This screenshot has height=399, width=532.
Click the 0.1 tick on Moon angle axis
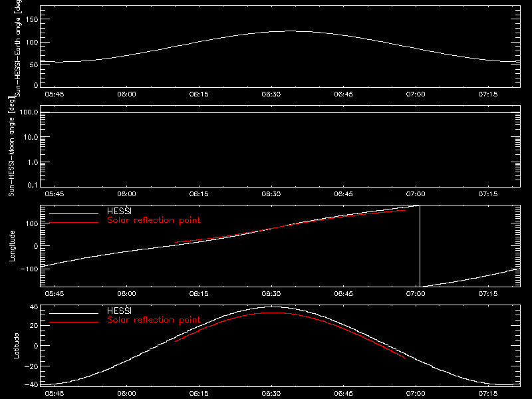coord(33,186)
